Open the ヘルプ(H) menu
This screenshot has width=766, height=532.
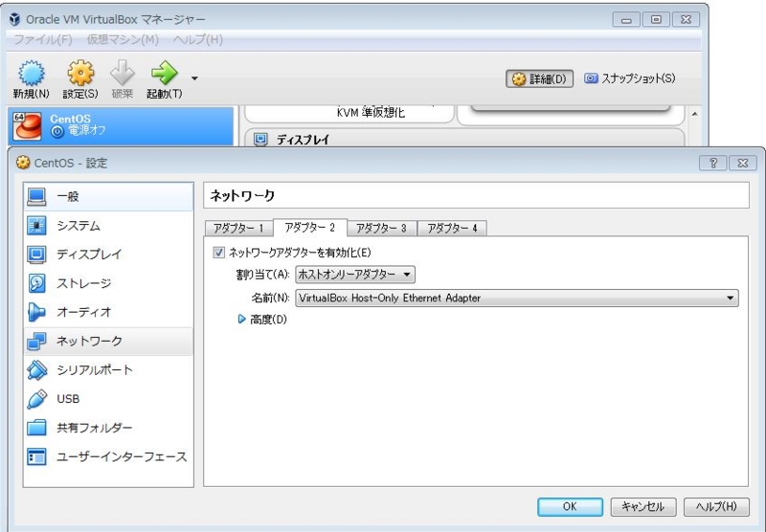coord(198,39)
